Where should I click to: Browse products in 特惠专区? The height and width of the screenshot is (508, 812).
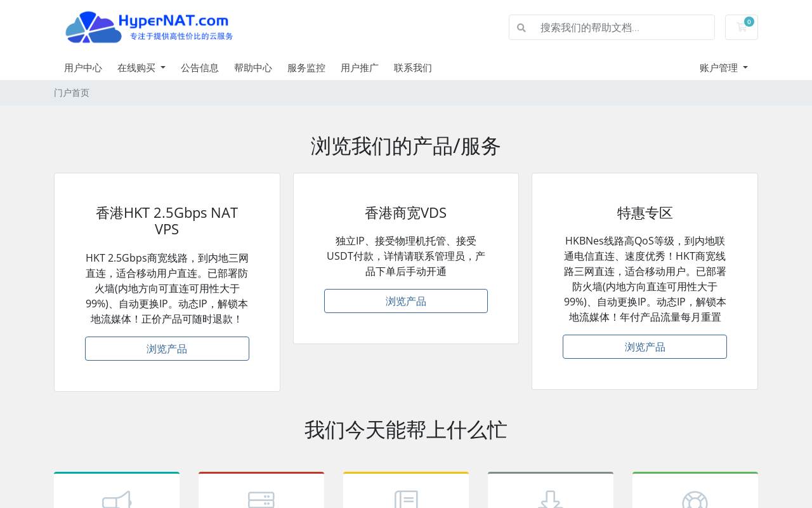coord(645,347)
